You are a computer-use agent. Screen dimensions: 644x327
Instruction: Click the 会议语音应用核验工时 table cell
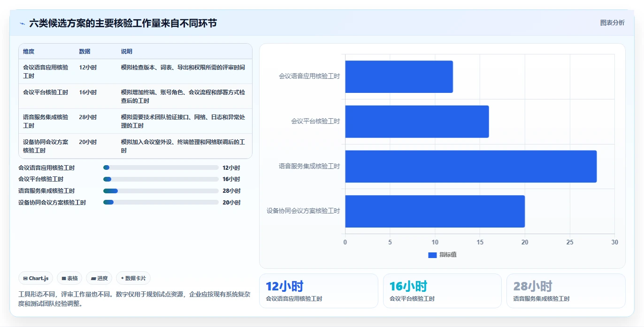click(x=46, y=72)
